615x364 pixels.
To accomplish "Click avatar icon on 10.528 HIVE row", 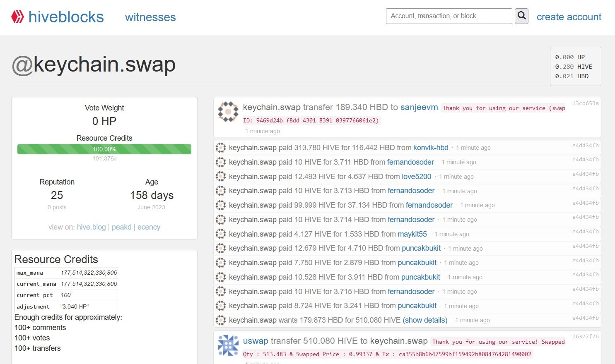I will (221, 277).
